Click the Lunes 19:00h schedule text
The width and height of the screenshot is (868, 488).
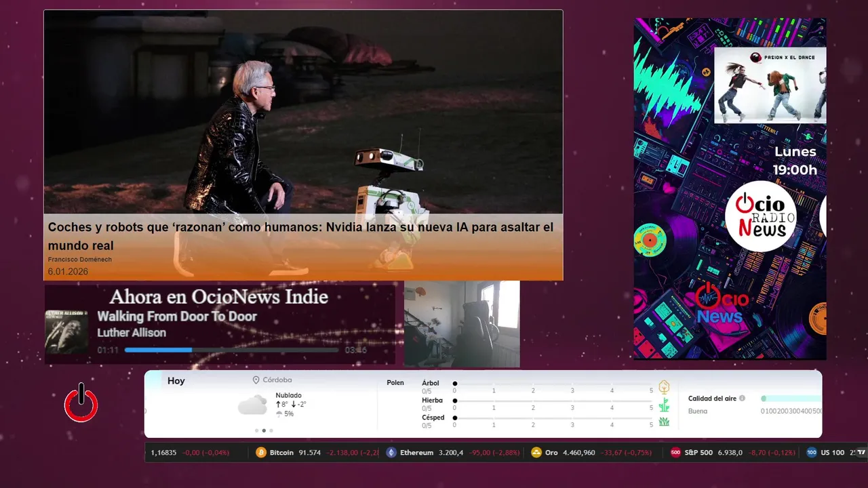(795, 161)
